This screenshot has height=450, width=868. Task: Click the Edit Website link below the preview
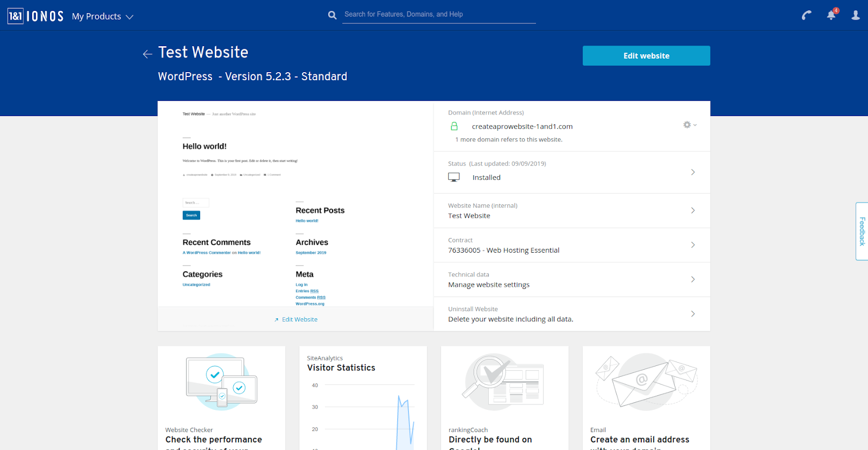click(x=299, y=319)
